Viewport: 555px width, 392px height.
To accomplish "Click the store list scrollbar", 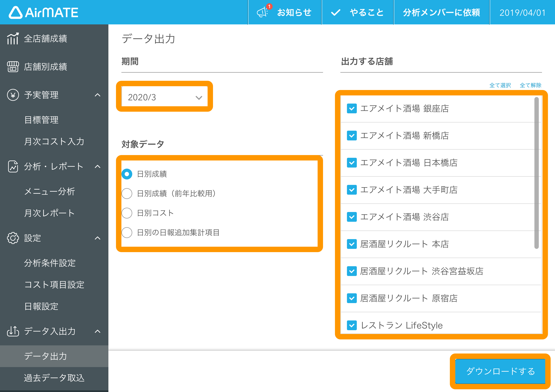I will [537, 173].
